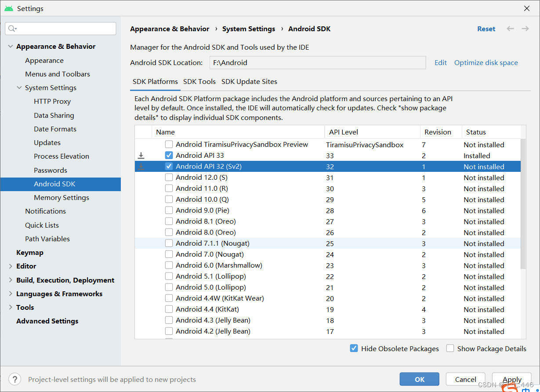The image size is (540, 392).
Task: Click the Android logo in the title bar
Action: [x=8, y=8]
